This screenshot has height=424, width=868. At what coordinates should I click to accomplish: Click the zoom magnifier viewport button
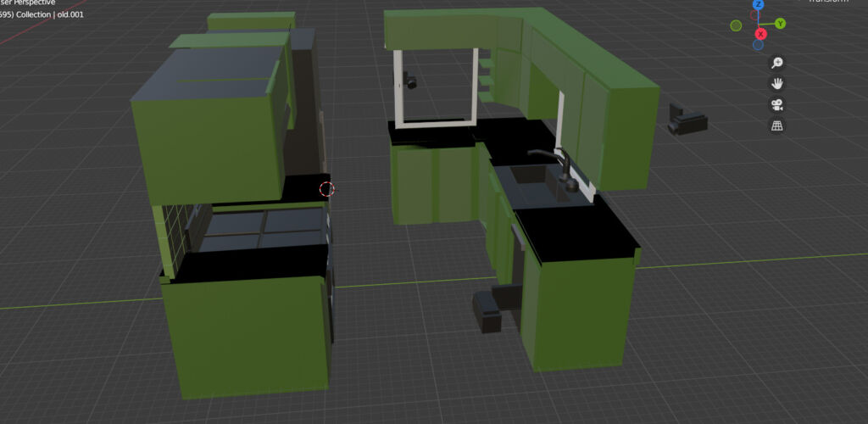[x=778, y=63]
